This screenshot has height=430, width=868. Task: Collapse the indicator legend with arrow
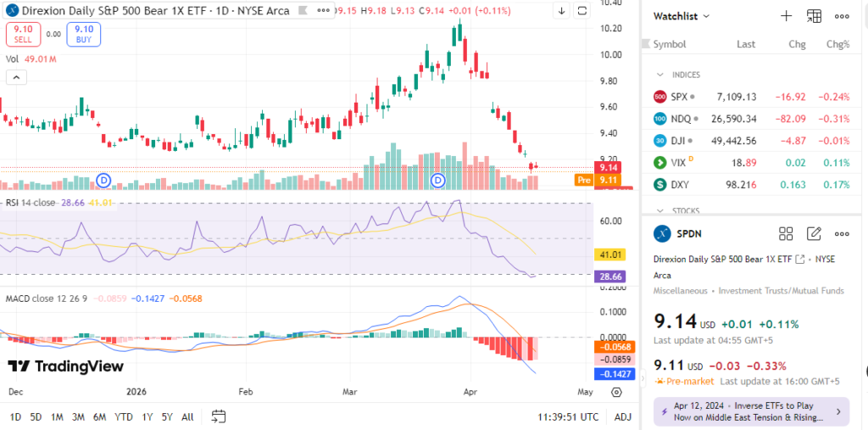(x=16, y=77)
